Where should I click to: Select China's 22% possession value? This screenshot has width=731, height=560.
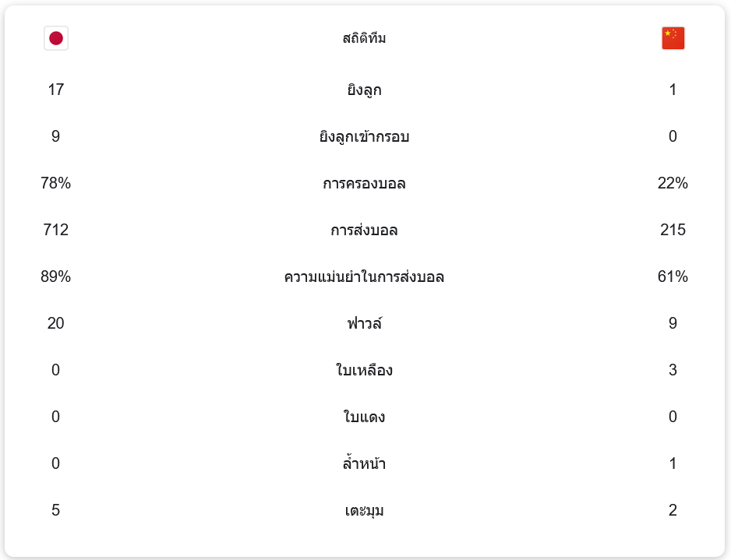pyautogui.click(x=673, y=183)
